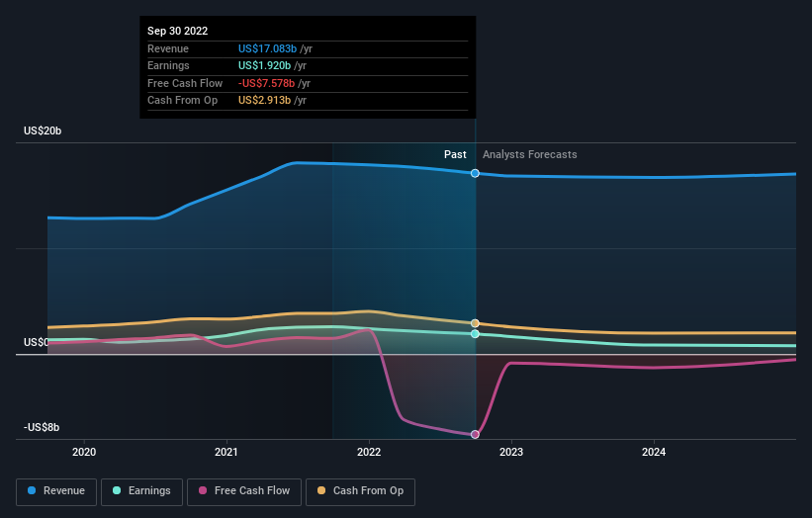
Task: Click the Sep 30 2022 tooltip date
Action: click(178, 31)
